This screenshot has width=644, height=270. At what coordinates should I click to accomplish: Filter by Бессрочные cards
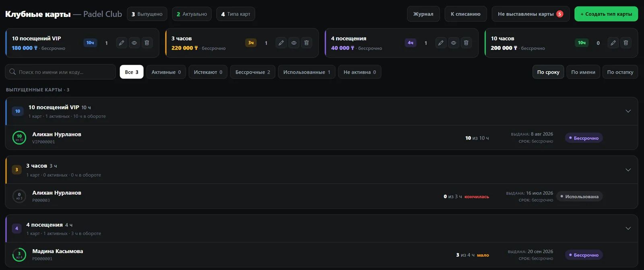pos(253,72)
